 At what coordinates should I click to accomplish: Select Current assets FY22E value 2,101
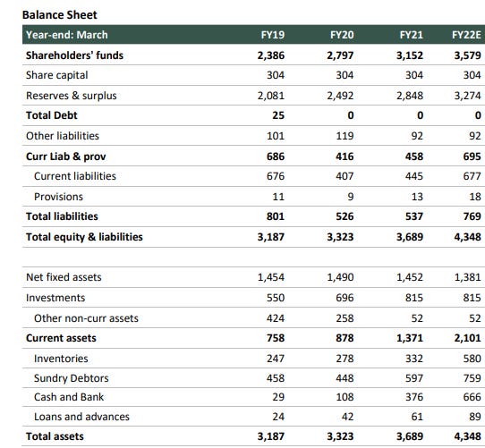tap(468, 338)
